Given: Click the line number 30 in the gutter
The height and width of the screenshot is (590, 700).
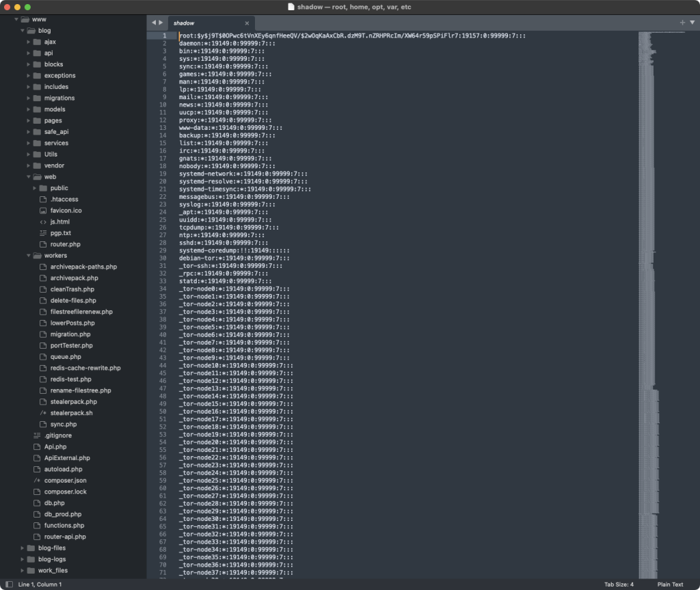Looking at the screenshot, I should [x=163, y=258].
